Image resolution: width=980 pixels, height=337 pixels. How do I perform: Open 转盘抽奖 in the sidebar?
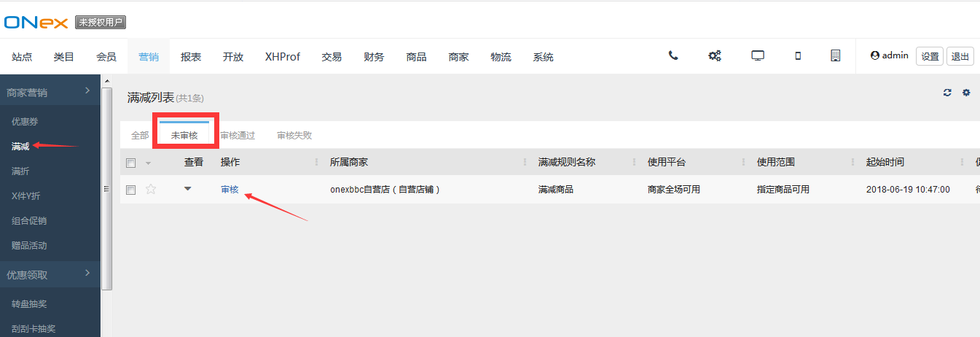click(30, 303)
